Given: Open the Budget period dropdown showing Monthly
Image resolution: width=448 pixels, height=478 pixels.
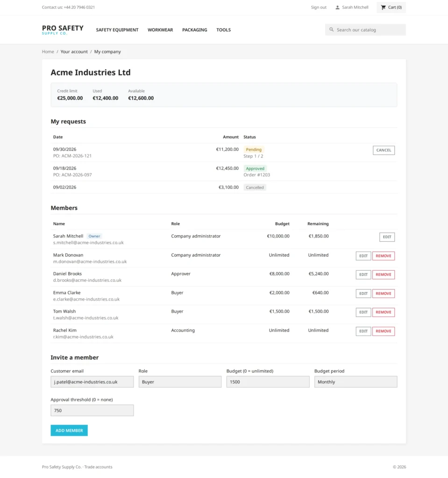Looking at the screenshot, I should pyautogui.click(x=356, y=382).
